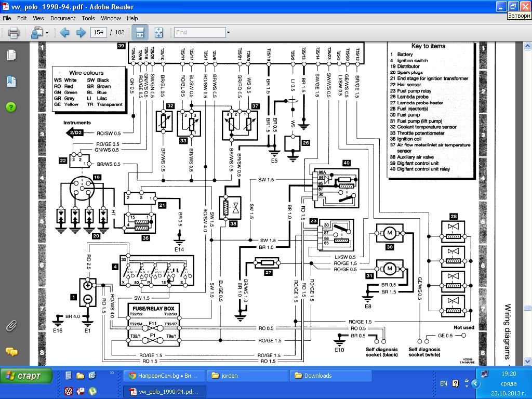Image resolution: width=532 pixels, height=399 pixels.
Task: Open the Pages thumbnail panel in the sidebar
Action: [x=11, y=55]
